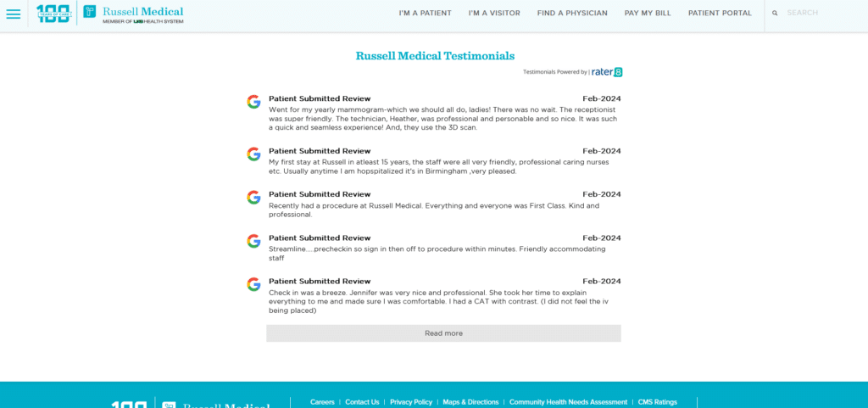Click the 100 Years of Care logo in header
The image size is (868, 408).
coord(53,14)
